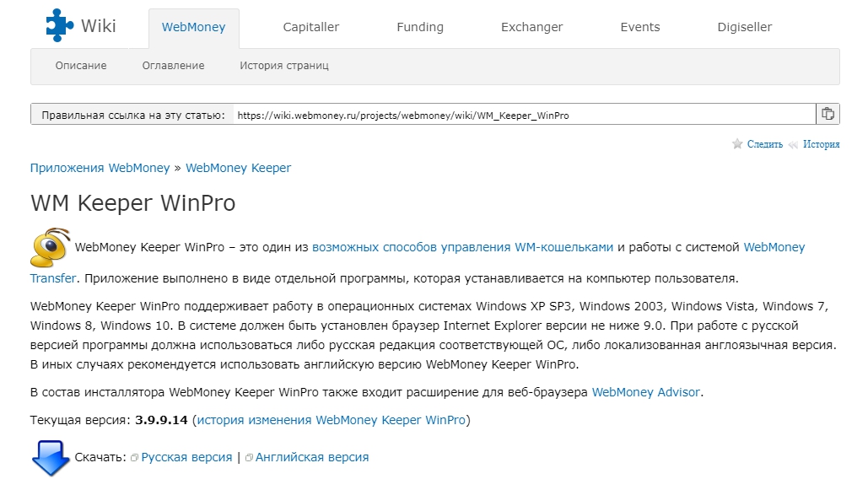868x479 pixels.
Task: Open история изменения WebMoney Keeper WinPro link
Action: click(331, 420)
